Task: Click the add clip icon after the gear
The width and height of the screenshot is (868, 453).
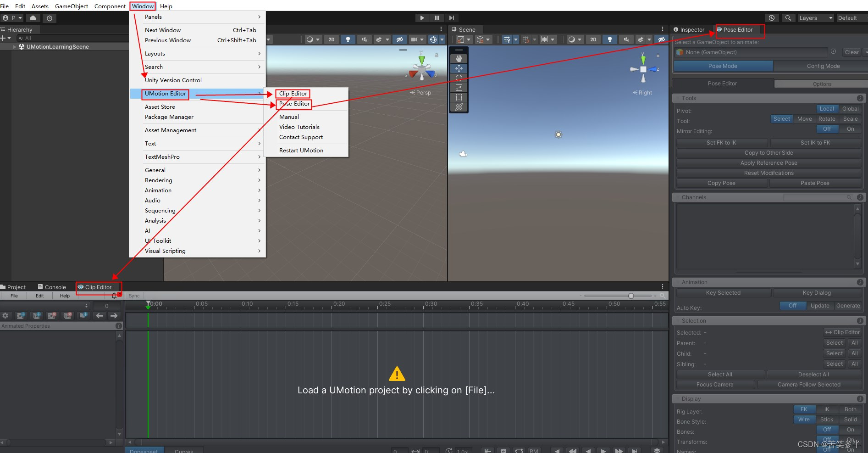Action: 21,316
